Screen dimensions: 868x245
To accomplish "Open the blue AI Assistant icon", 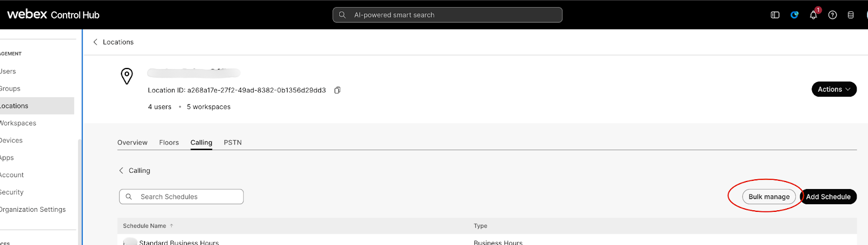I will pyautogui.click(x=794, y=15).
